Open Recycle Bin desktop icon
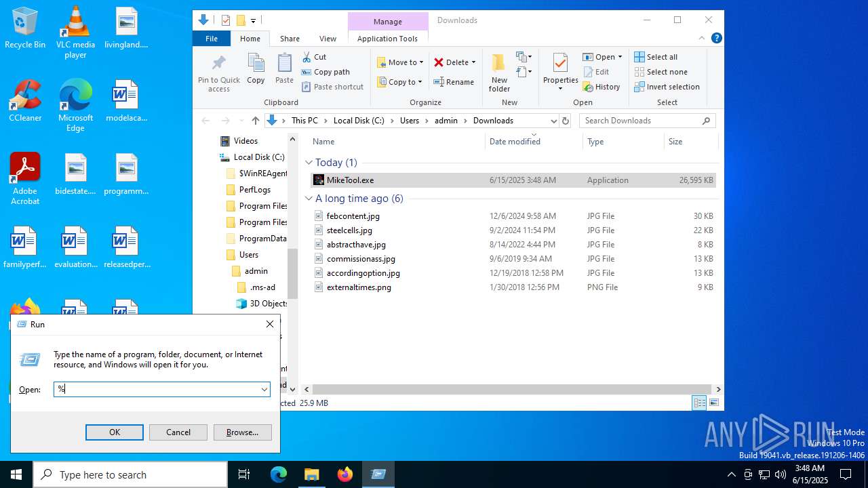The image size is (868, 488). 25,28
